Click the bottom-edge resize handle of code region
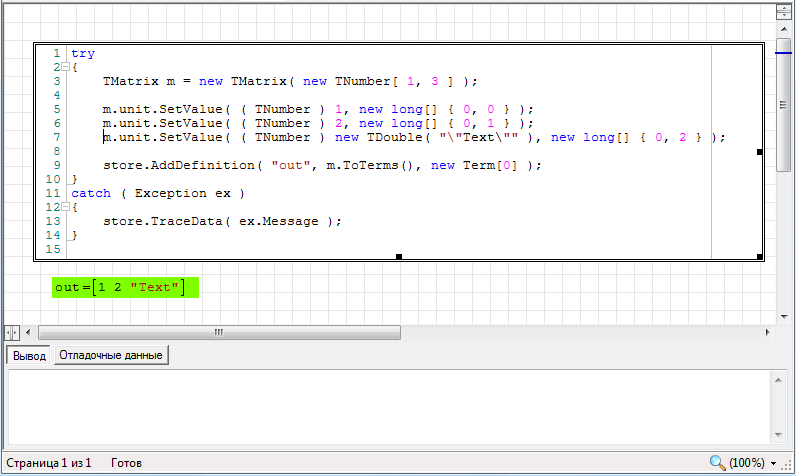 click(399, 257)
